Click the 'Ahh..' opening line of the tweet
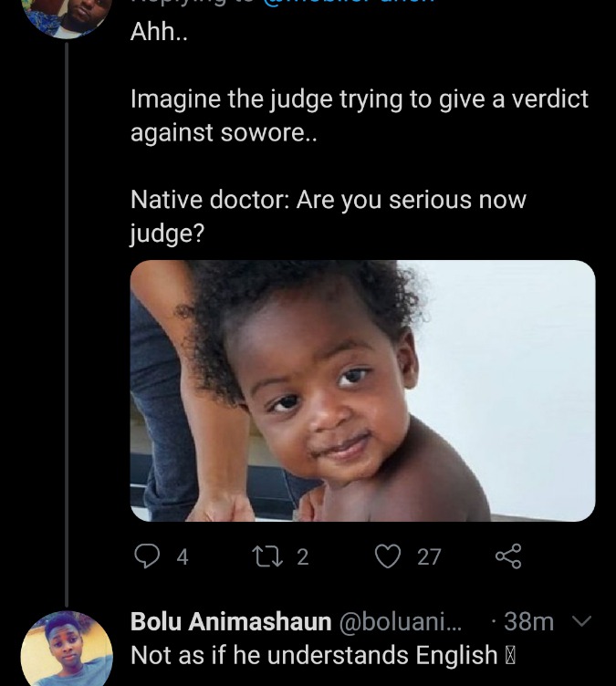616x686 pixels. [x=160, y=32]
